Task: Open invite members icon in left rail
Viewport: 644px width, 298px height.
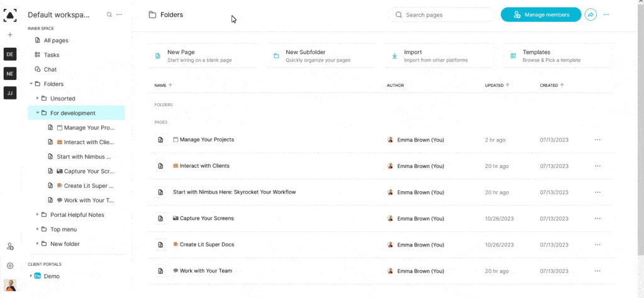Action: (x=10, y=246)
